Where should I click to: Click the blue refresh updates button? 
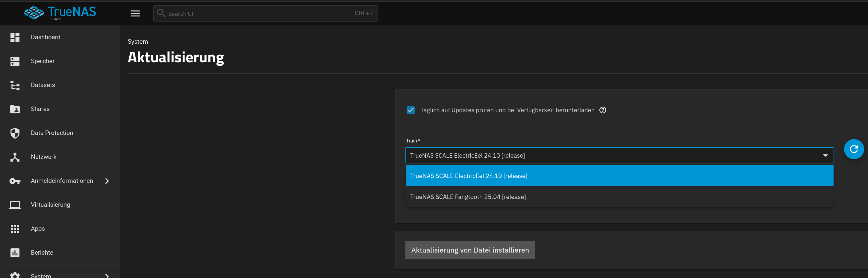tap(854, 149)
